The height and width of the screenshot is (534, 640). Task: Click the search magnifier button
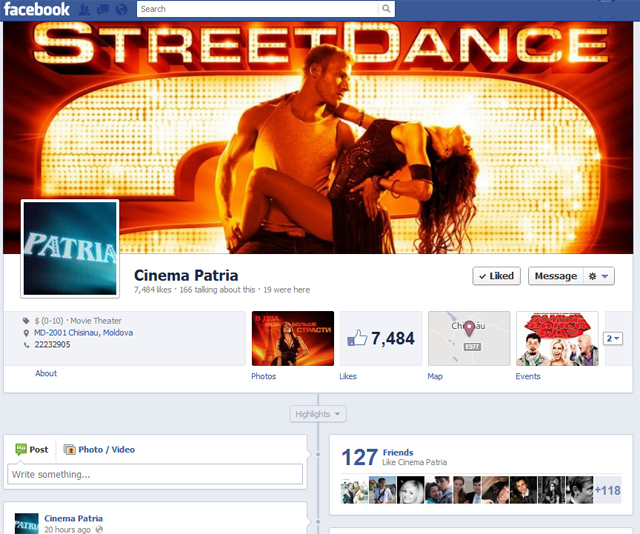click(386, 9)
